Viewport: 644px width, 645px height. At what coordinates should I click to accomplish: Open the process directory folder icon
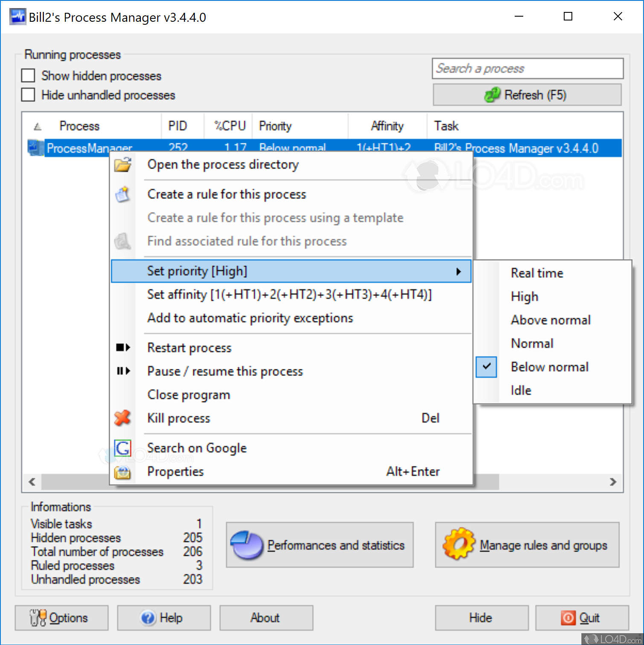tap(123, 165)
